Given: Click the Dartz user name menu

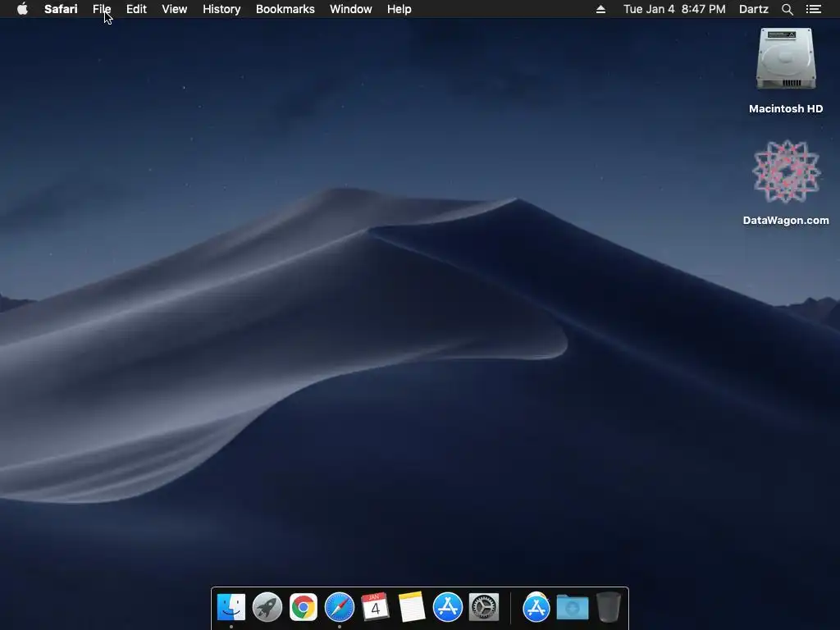Looking at the screenshot, I should [x=753, y=9].
